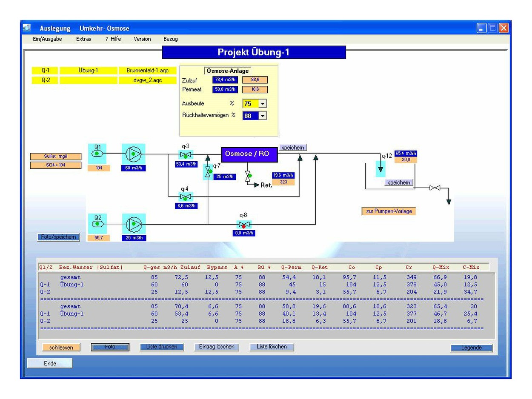Click the Q1 source inlet icon
532x399 pixels.
pos(97,154)
